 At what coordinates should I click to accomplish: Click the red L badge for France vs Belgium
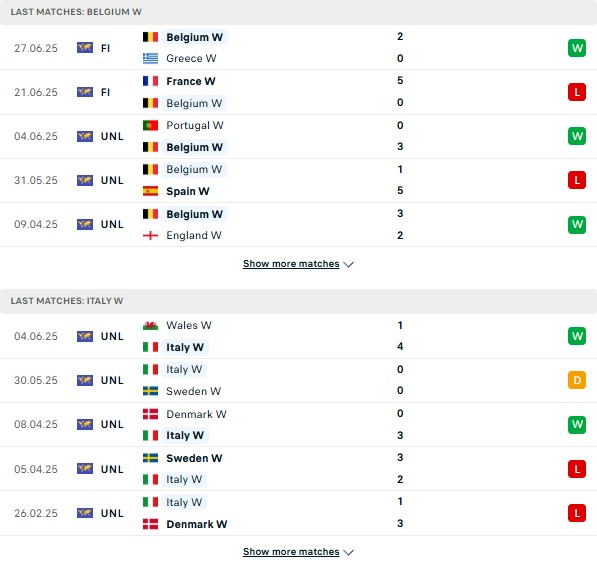[577, 92]
